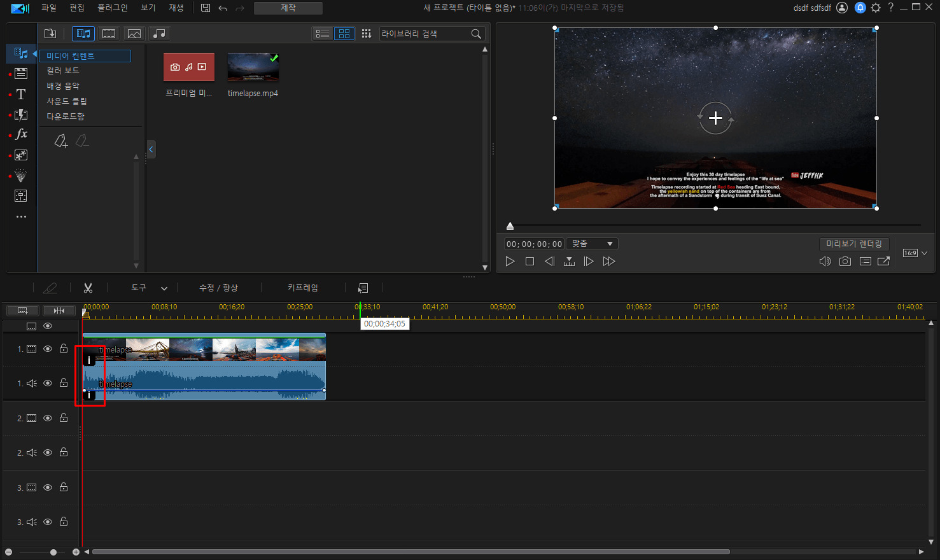Open the Effects Room fx icon
The width and height of the screenshot is (940, 560).
pyautogui.click(x=21, y=134)
